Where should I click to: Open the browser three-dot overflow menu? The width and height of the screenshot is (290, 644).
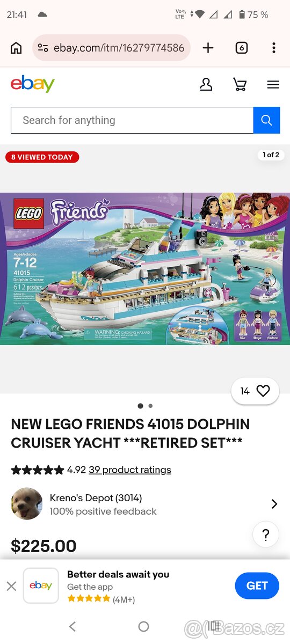tap(273, 48)
